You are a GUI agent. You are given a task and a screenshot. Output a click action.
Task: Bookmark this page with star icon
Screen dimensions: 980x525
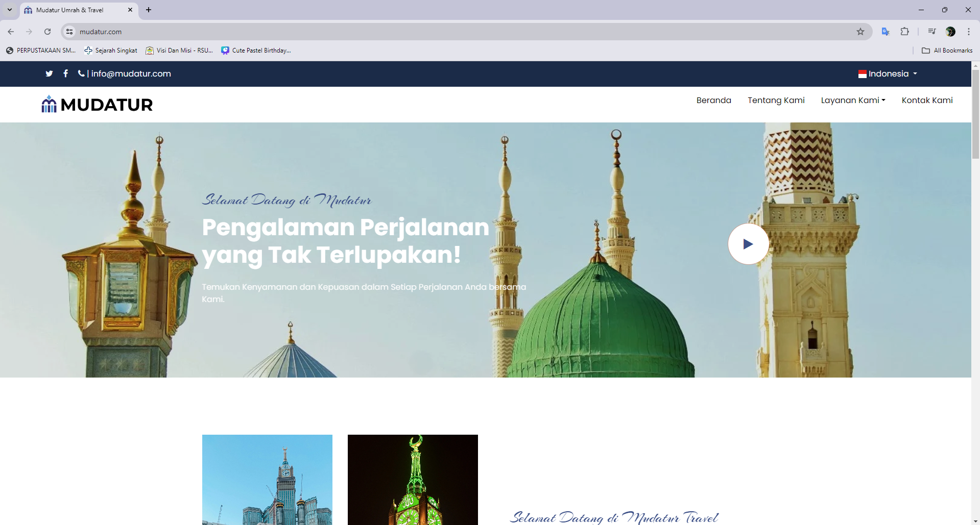[861, 32]
